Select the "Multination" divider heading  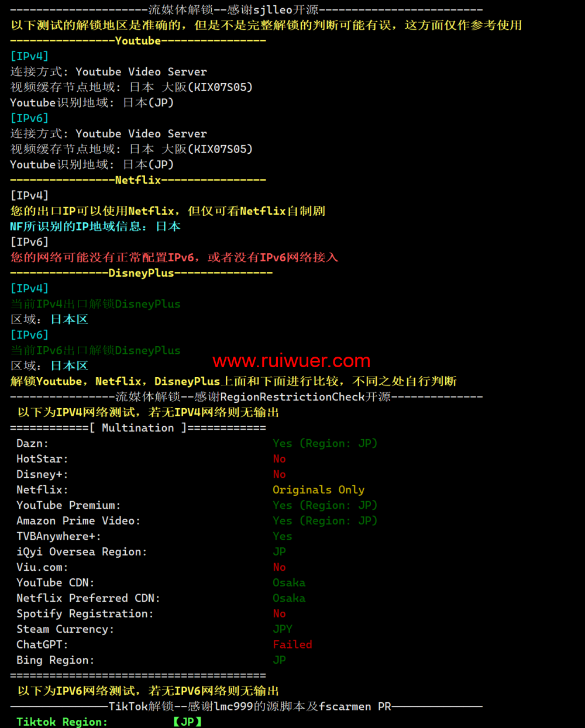coord(138,428)
